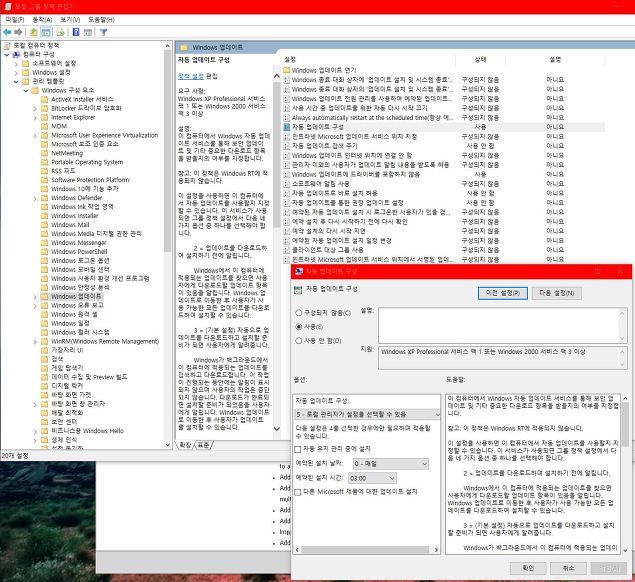Switch to the 확장 tab
Screen dimensions: 635x582
tap(186, 445)
